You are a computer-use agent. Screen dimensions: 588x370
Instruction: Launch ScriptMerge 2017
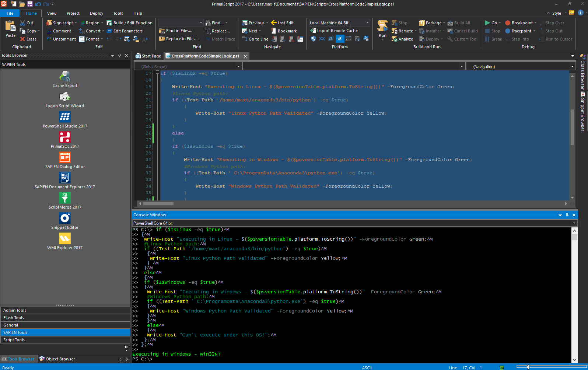tap(65, 201)
